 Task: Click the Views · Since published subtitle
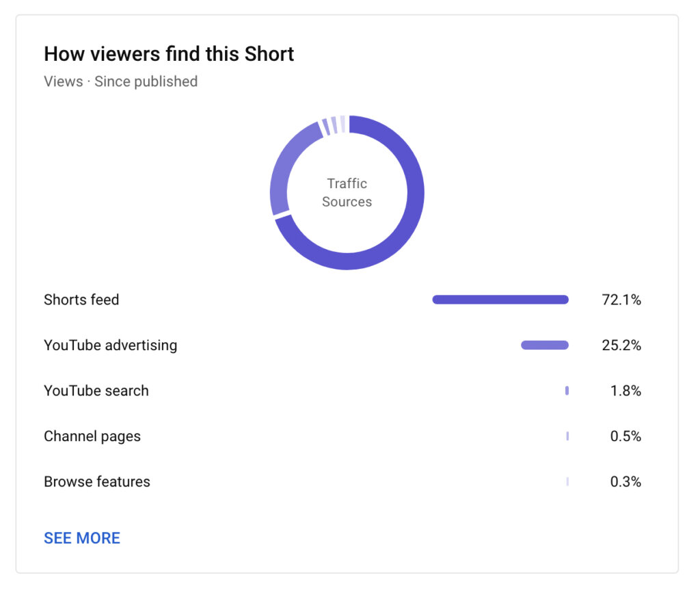pyautogui.click(x=120, y=81)
